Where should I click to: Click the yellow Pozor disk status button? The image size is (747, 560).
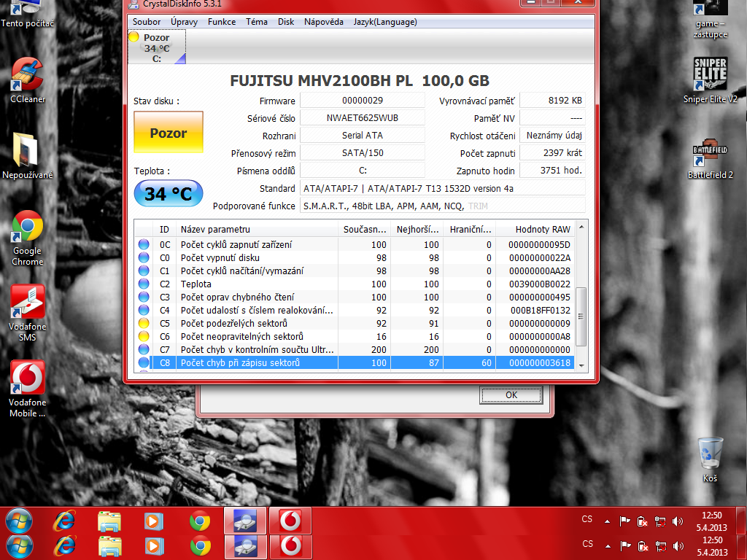pos(169,133)
